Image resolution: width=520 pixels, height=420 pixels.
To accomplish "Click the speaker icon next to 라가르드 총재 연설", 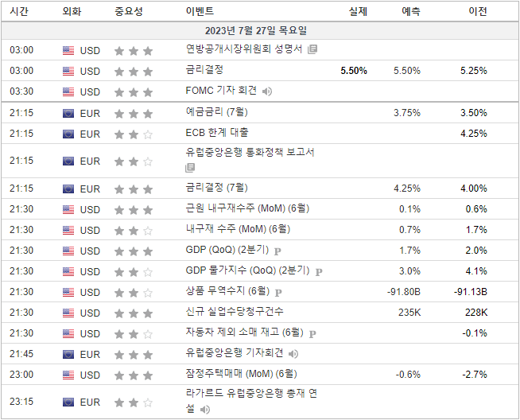I will coord(205,410).
